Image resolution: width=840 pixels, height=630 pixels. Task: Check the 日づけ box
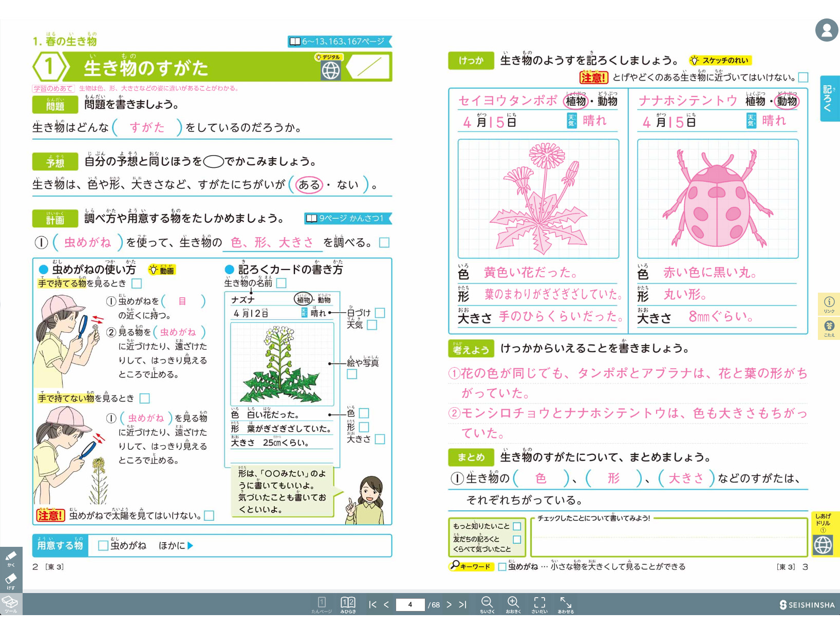point(380,313)
